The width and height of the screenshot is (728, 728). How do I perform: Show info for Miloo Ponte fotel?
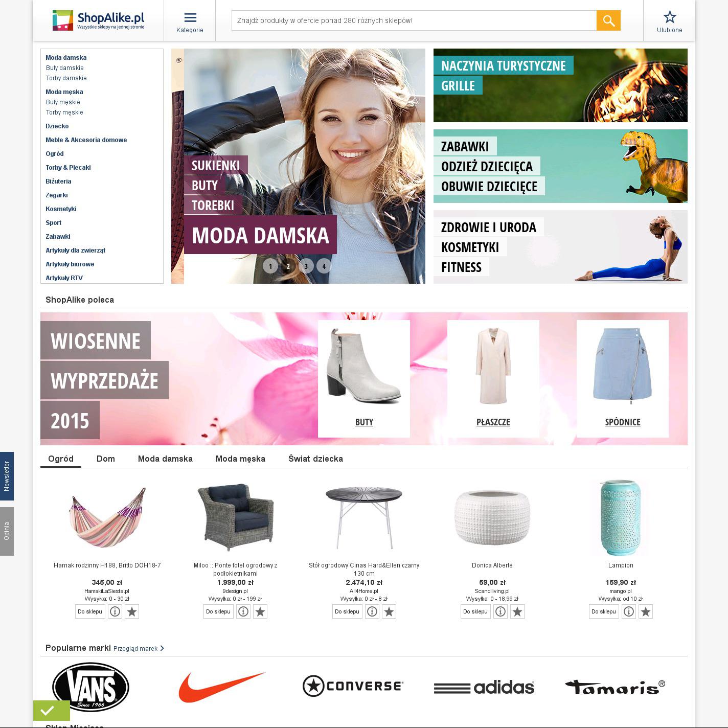coord(243,611)
